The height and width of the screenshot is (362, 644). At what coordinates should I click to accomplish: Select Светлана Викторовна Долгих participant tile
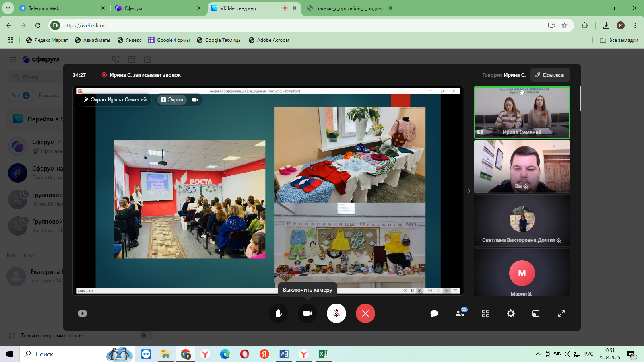(522, 220)
